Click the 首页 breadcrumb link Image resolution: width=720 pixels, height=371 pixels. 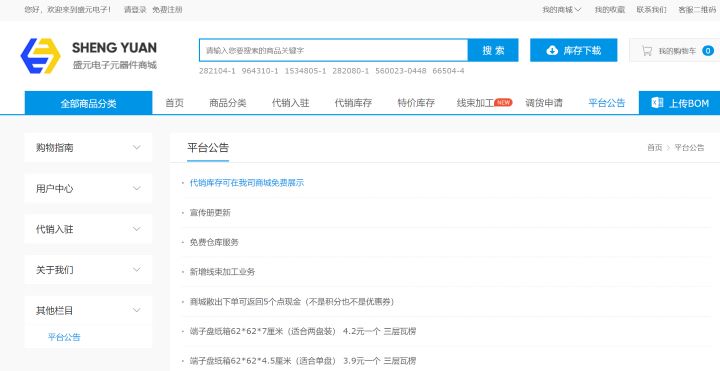(654, 147)
